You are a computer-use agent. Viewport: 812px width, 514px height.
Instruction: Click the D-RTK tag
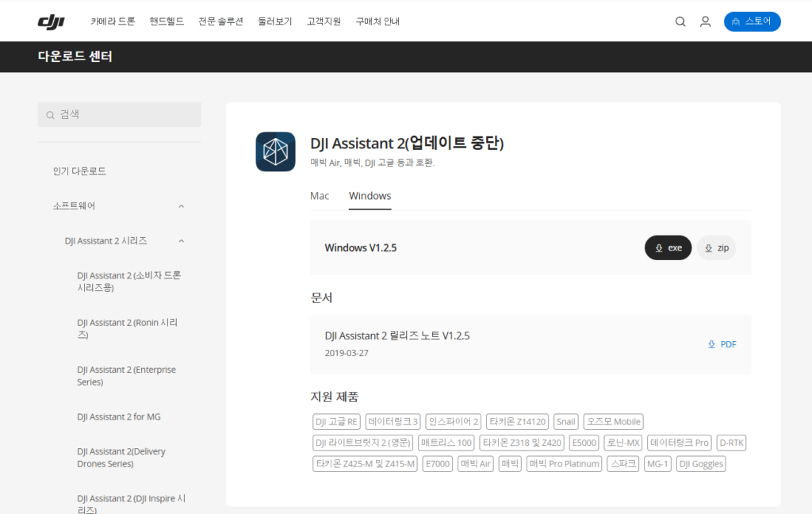pos(732,443)
